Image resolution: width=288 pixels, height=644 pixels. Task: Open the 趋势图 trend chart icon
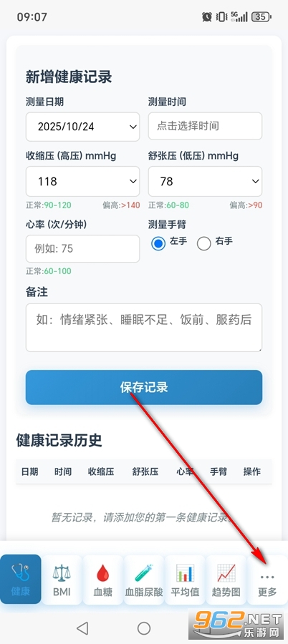coord(226,579)
